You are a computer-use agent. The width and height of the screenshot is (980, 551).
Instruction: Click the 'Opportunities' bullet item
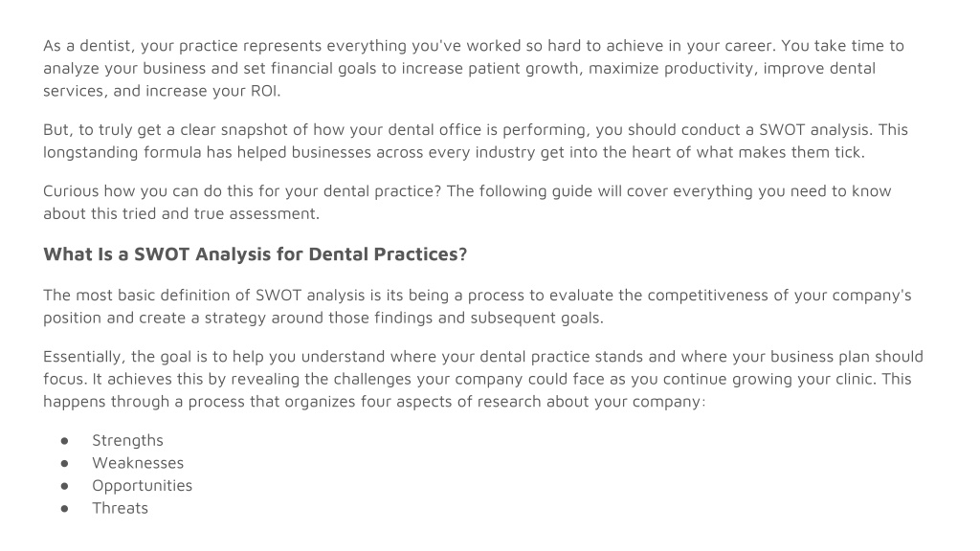tap(143, 485)
